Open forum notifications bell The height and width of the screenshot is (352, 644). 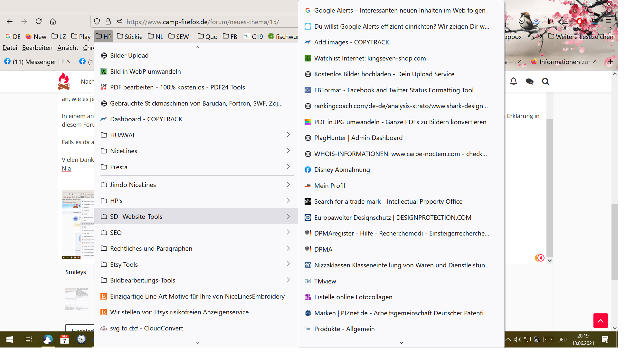(x=514, y=81)
